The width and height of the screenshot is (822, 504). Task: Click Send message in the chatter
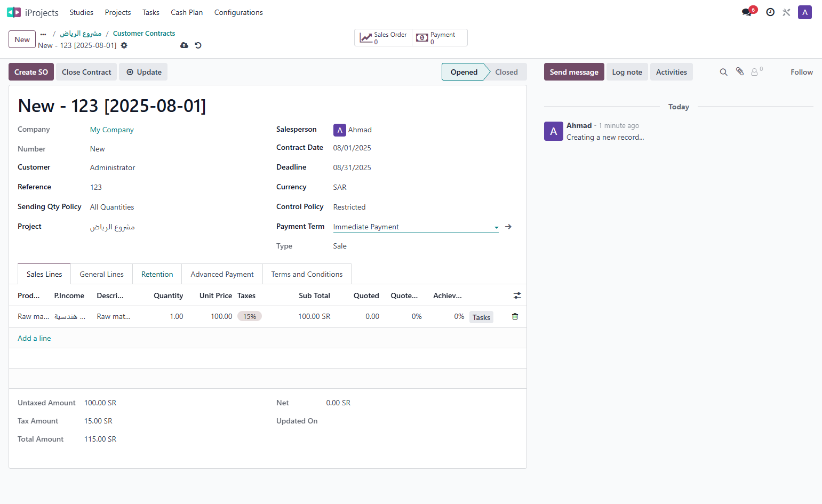pyautogui.click(x=574, y=72)
